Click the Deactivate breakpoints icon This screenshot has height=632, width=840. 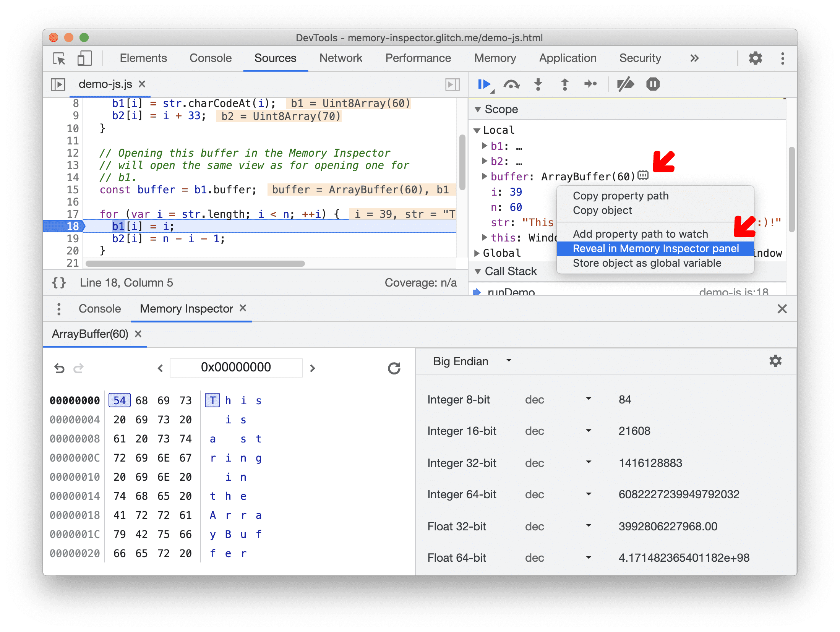626,85
